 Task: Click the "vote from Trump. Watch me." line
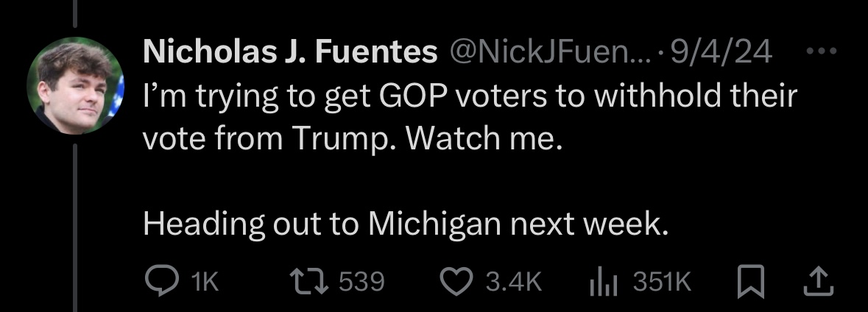pyautogui.click(x=353, y=140)
